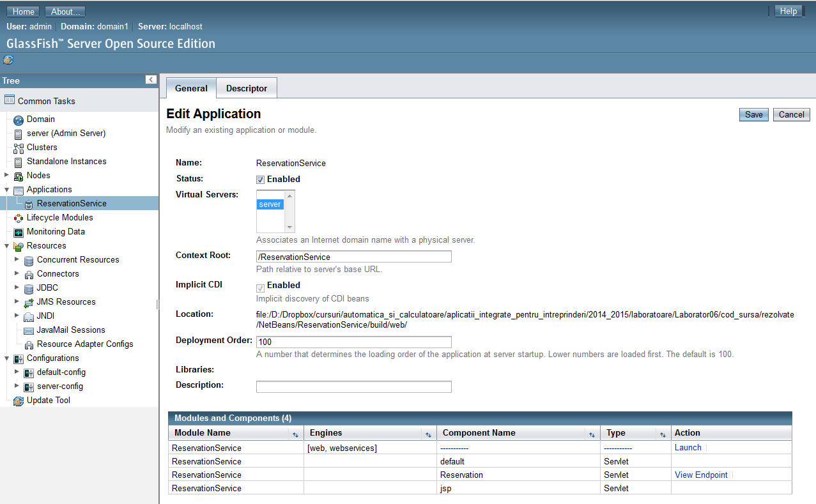The image size is (816, 504).
Task: Click the server (Admin Server) icon
Action: (19, 134)
